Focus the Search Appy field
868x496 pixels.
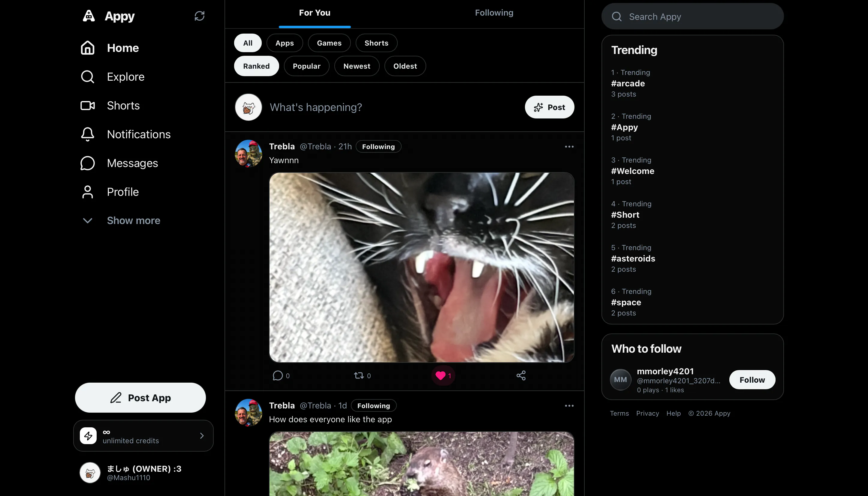click(692, 16)
